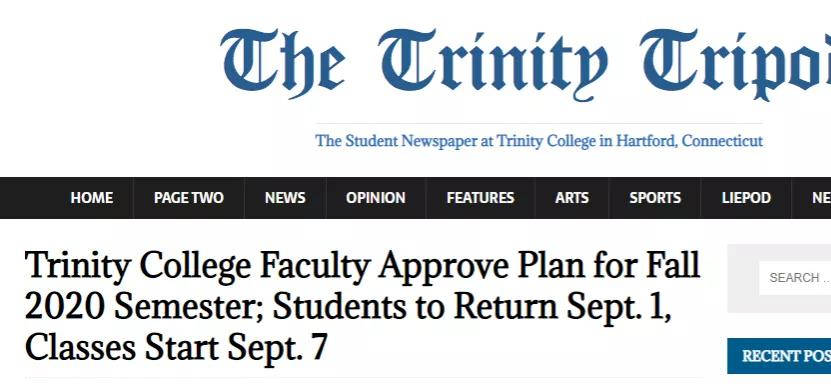Open the HOME navigation item
831x384 pixels.
coord(92,198)
